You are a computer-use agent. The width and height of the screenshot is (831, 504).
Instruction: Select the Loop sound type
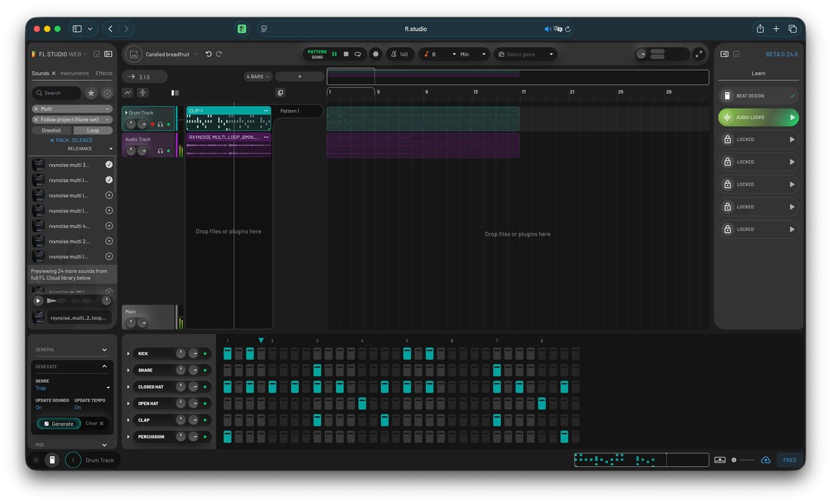point(93,130)
